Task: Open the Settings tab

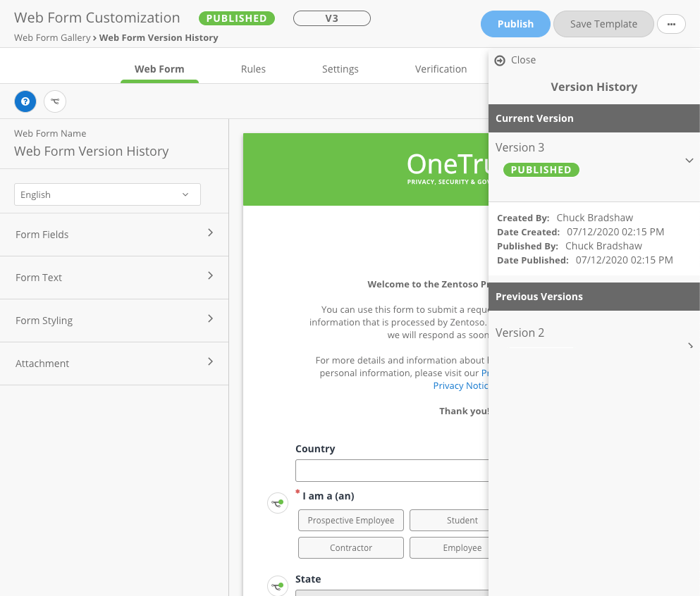Action: point(340,69)
